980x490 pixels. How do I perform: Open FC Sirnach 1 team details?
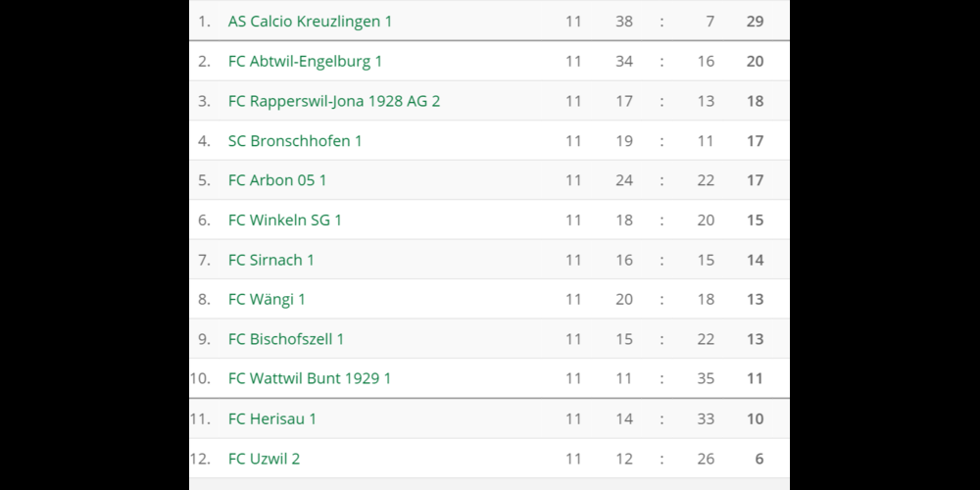(x=270, y=260)
